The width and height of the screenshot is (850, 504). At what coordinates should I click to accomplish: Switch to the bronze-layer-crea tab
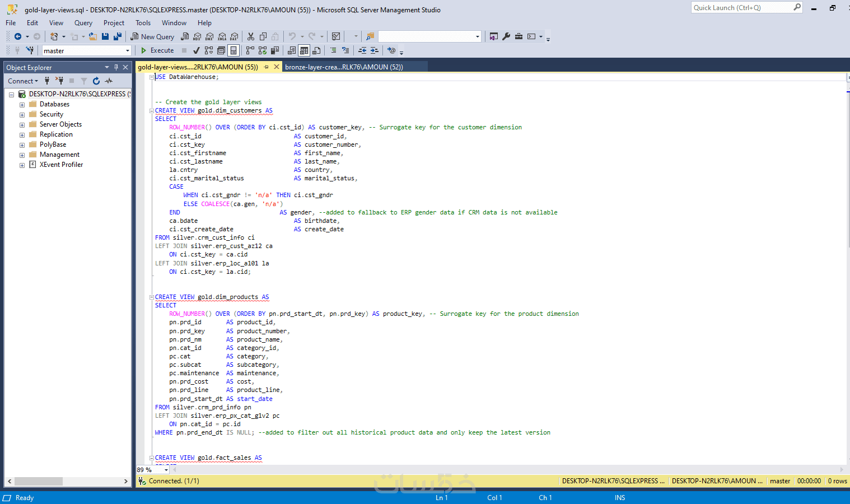[344, 67]
